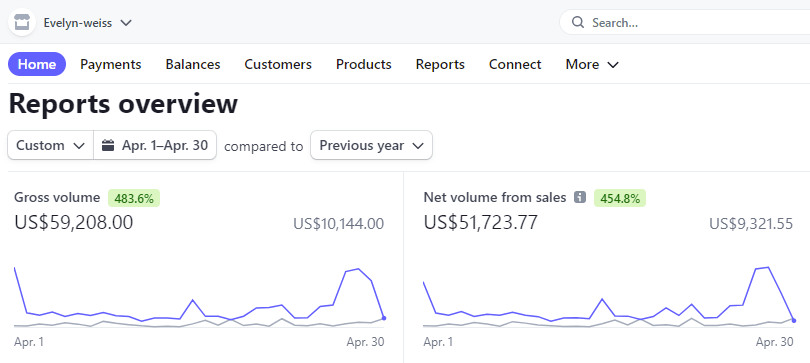Navigate to the Products tab
This screenshot has width=810, height=363.
point(364,65)
